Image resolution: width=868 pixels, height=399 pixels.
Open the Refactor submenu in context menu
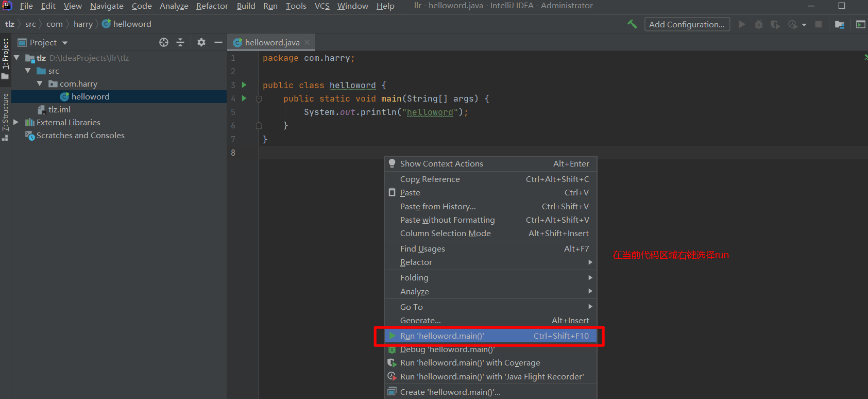click(x=491, y=262)
